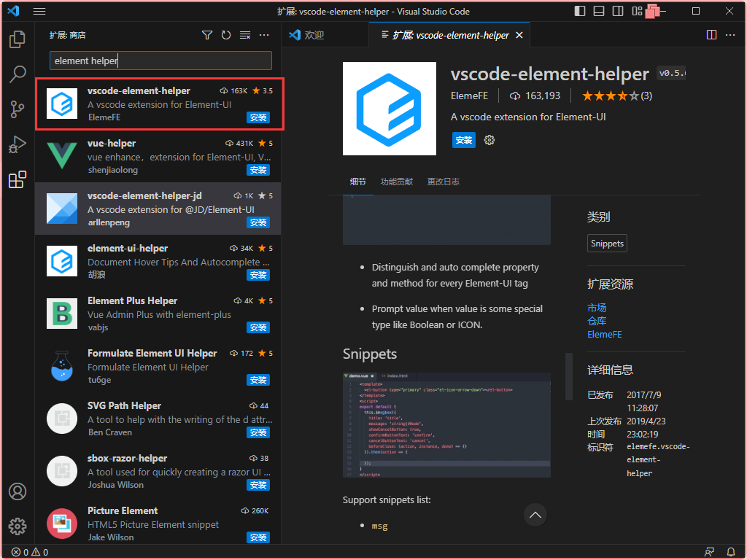Click the extension search input field
Image resolution: width=747 pixels, height=560 pixels.
[160, 61]
